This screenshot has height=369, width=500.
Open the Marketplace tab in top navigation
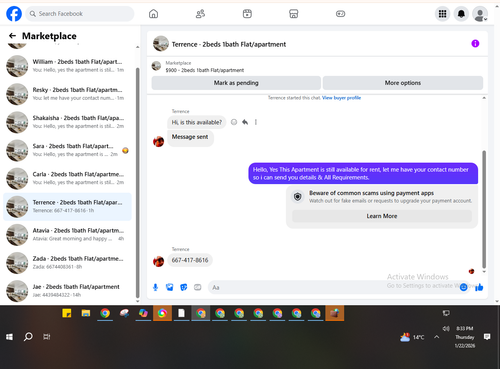(294, 14)
